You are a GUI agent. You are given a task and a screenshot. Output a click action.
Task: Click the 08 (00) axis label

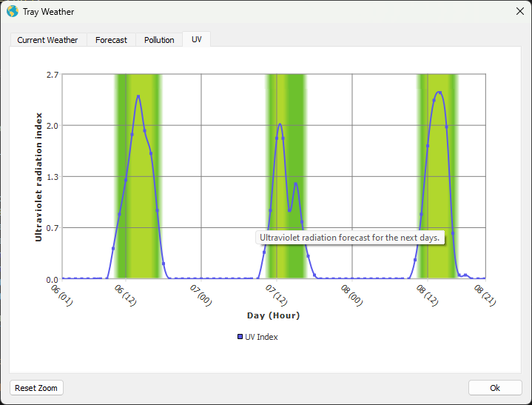tap(352, 295)
